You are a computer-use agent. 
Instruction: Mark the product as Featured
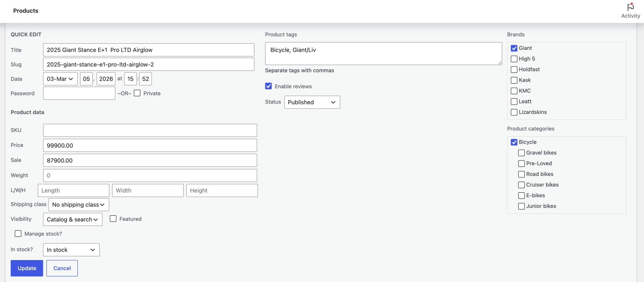pos(113,219)
